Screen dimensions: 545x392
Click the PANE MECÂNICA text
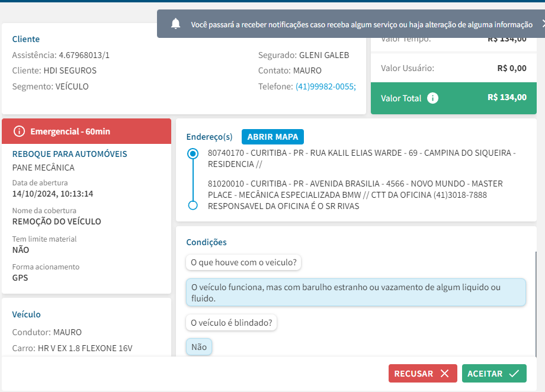click(43, 168)
